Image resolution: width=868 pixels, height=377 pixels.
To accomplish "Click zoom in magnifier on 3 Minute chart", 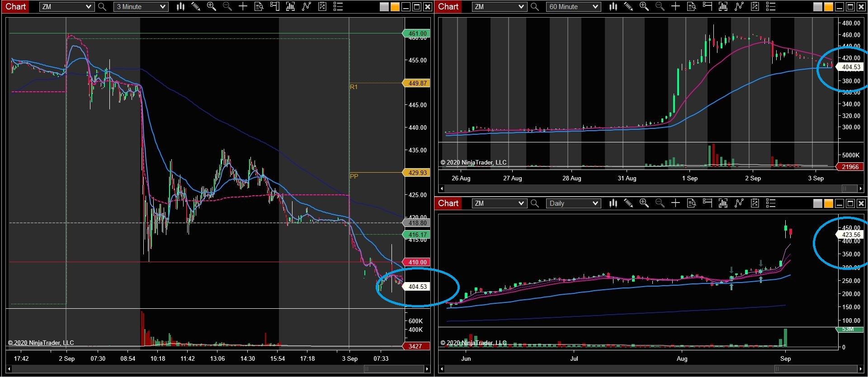I will [x=211, y=6].
